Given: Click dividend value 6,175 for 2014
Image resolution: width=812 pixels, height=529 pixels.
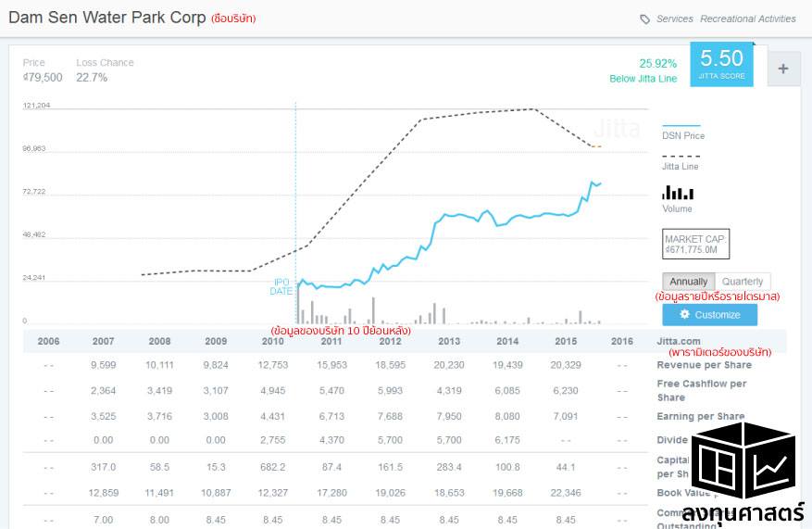Looking at the screenshot, I should point(507,440).
